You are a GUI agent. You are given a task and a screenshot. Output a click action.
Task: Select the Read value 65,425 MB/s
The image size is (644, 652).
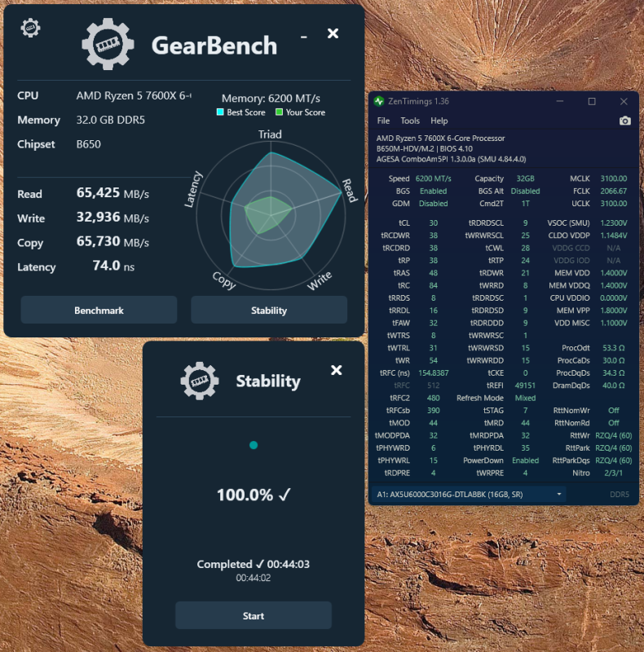click(112, 193)
